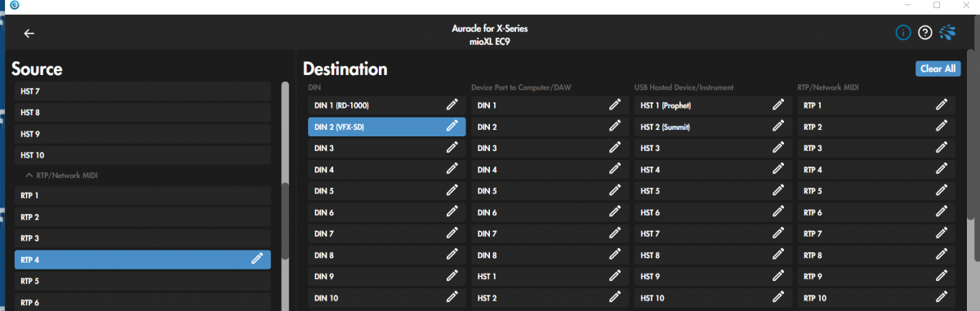Edit name of HST 1 (Prophet)
980x311 pixels.
778,105
